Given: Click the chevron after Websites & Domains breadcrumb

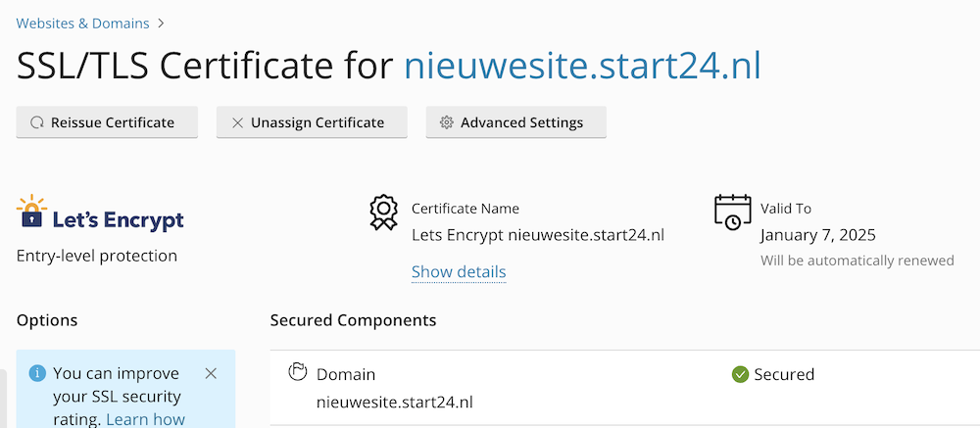Looking at the screenshot, I should [161, 23].
